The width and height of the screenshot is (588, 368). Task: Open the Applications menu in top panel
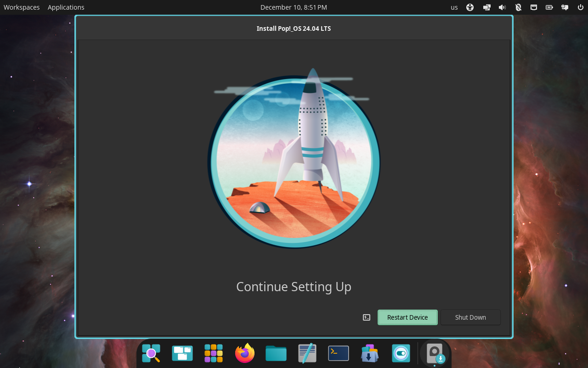pos(66,7)
